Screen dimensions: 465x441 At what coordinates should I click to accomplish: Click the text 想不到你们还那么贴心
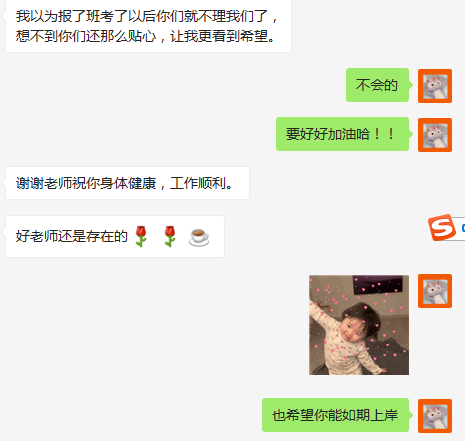point(86,36)
